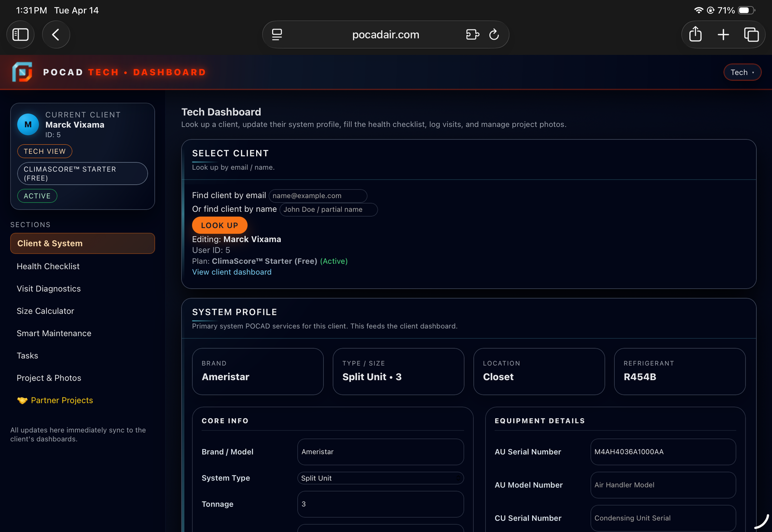This screenshot has width=772, height=532.
Task: Click the LOOK UP button
Action: pyautogui.click(x=220, y=225)
